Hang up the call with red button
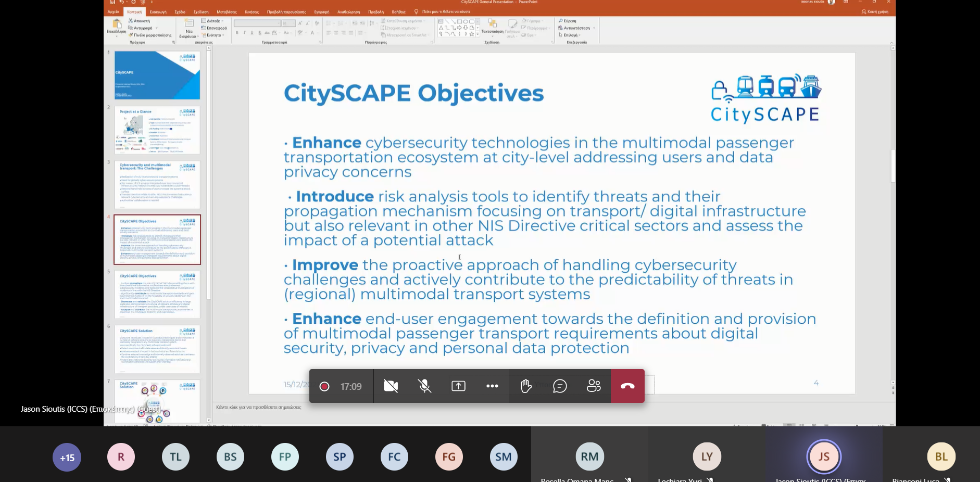The image size is (980, 482). (627, 386)
